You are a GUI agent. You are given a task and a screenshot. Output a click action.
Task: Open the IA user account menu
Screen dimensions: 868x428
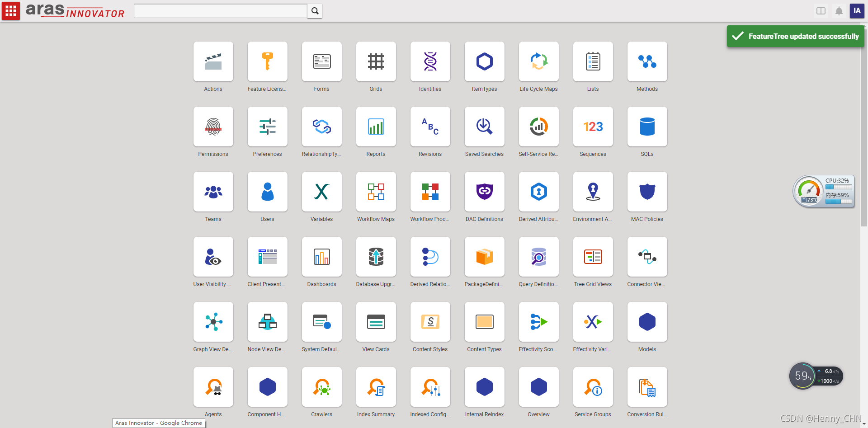(857, 11)
